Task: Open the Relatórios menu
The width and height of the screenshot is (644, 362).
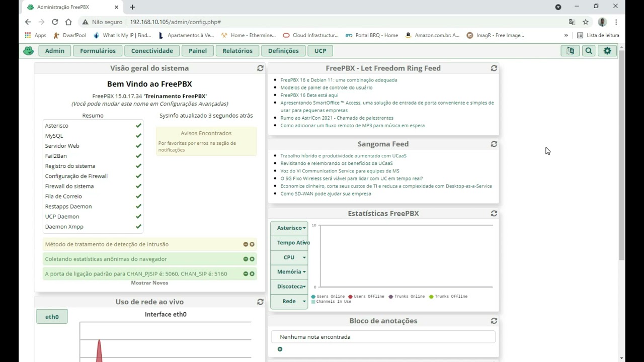Action: pos(237,51)
